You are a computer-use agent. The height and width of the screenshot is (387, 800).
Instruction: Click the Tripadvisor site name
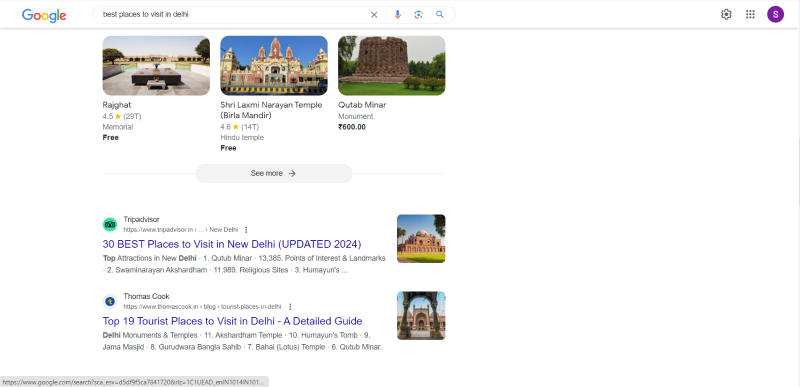[141, 220]
